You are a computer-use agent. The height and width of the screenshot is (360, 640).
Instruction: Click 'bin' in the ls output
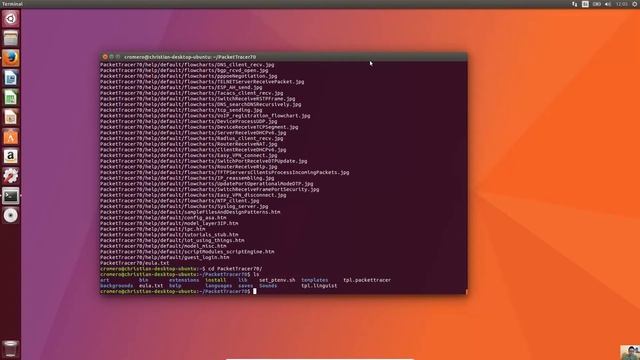pos(144,280)
